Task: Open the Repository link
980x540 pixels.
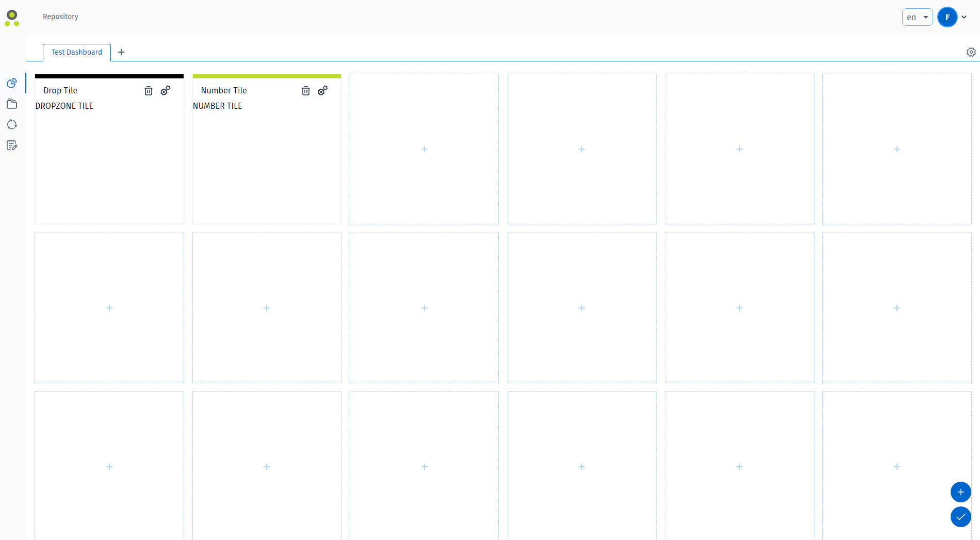Action: click(x=60, y=17)
